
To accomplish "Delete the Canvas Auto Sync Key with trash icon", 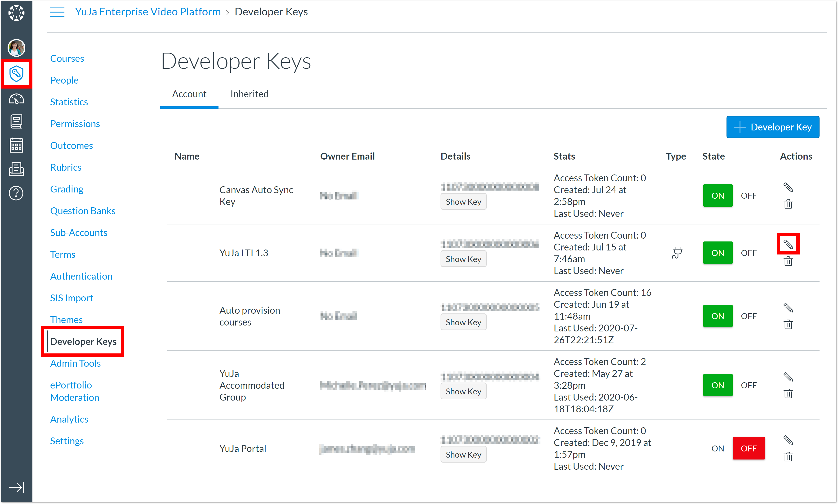I will pos(788,204).
